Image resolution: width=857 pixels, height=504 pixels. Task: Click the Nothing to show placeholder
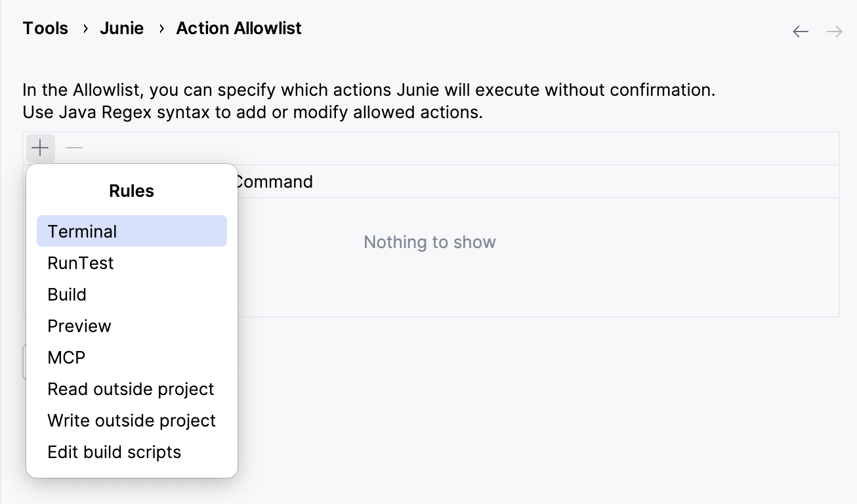[x=429, y=241]
